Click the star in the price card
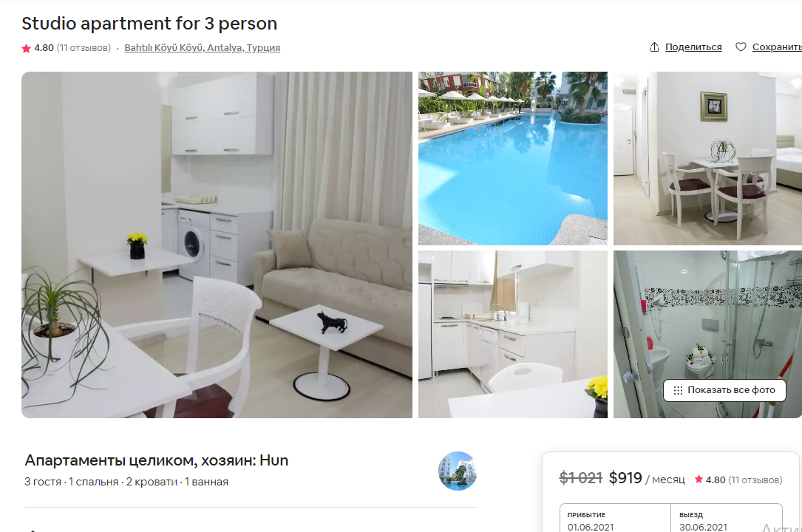Screen dimensions: 802x532 tap(699, 480)
